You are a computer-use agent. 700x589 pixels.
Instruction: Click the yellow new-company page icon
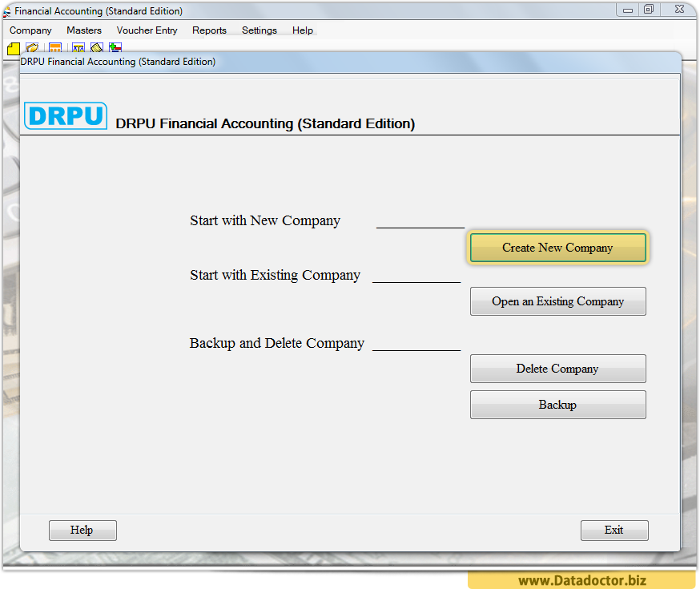(x=14, y=48)
